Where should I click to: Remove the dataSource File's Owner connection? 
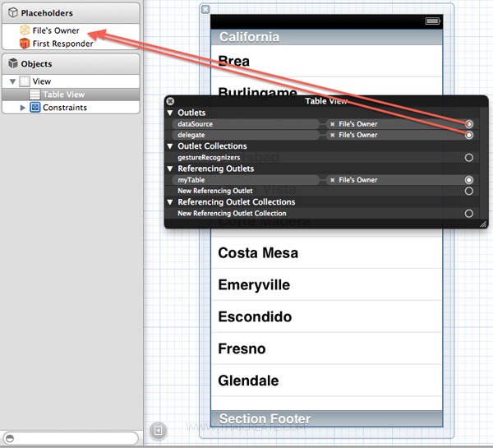click(x=332, y=124)
